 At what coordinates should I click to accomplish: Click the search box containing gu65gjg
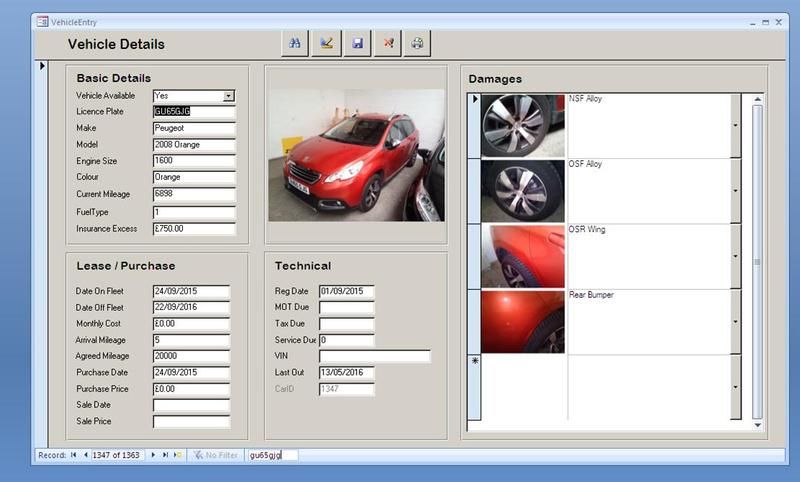pyautogui.click(x=272, y=455)
